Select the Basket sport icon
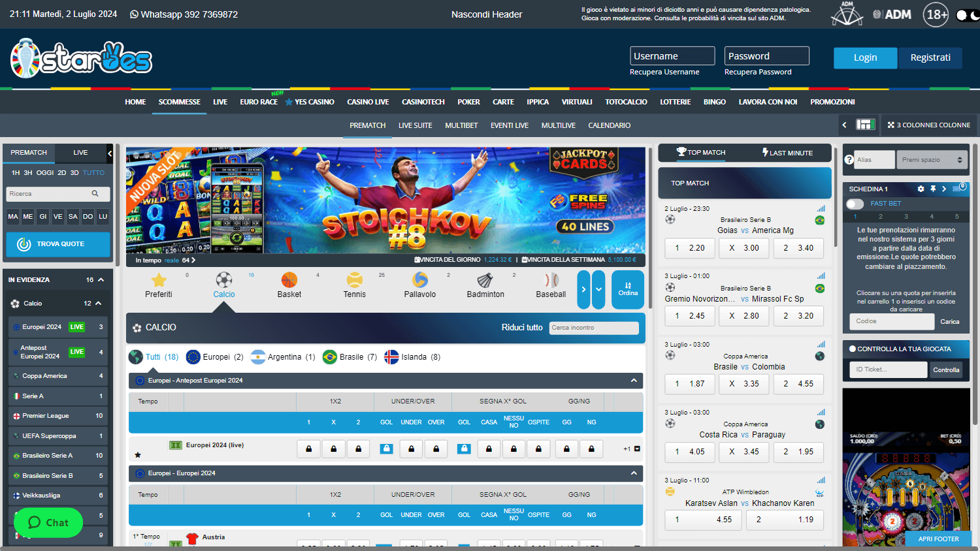 click(289, 281)
